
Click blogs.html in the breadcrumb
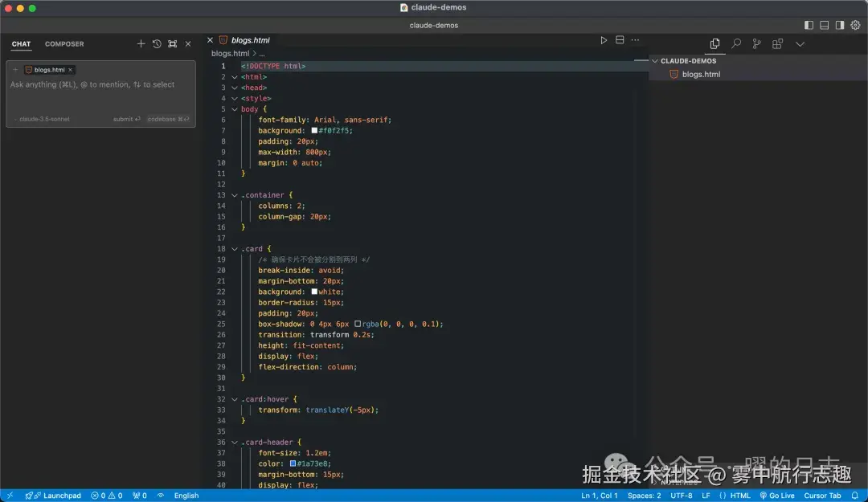click(231, 54)
